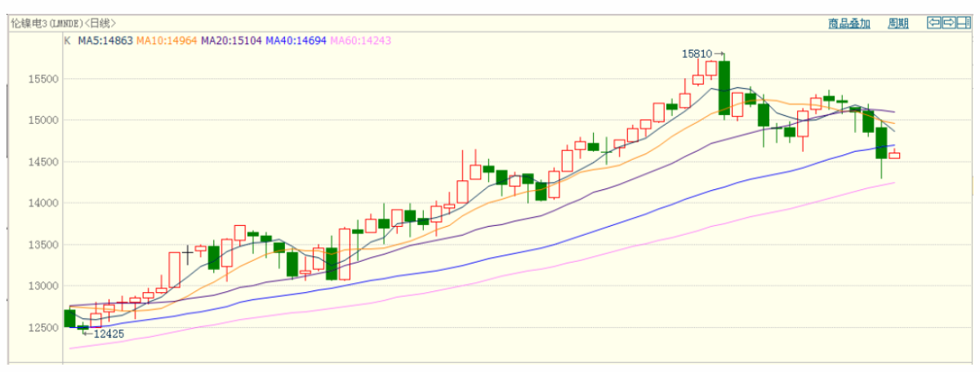This screenshot has height=372, width=980.
Task: Click the left arrow navigation icon
Action: (933, 23)
